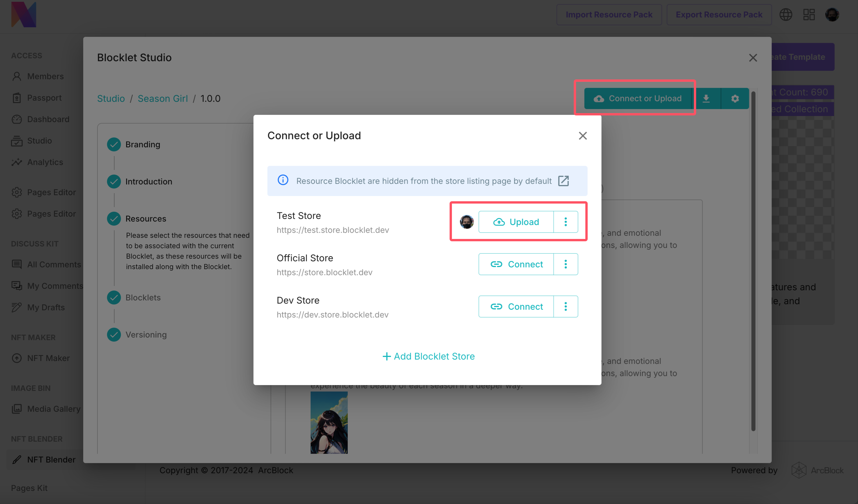Open Test Store more options menu
This screenshot has width=858, height=504.
click(x=566, y=222)
